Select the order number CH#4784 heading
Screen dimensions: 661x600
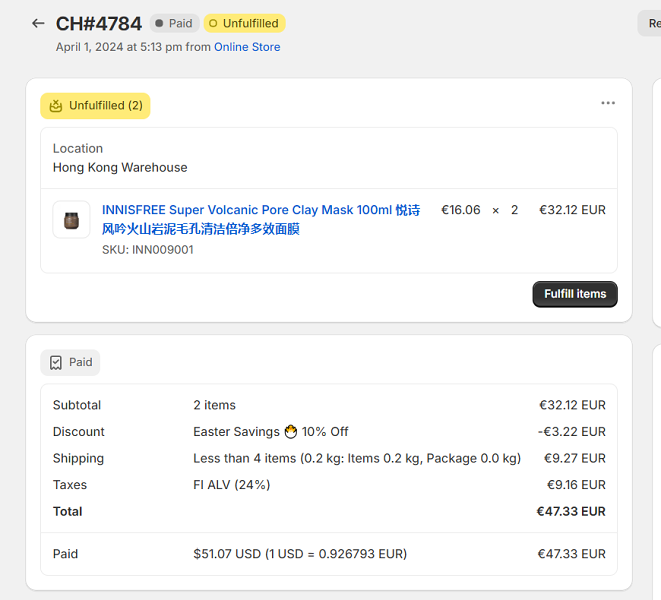pyautogui.click(x=99, y=23)
